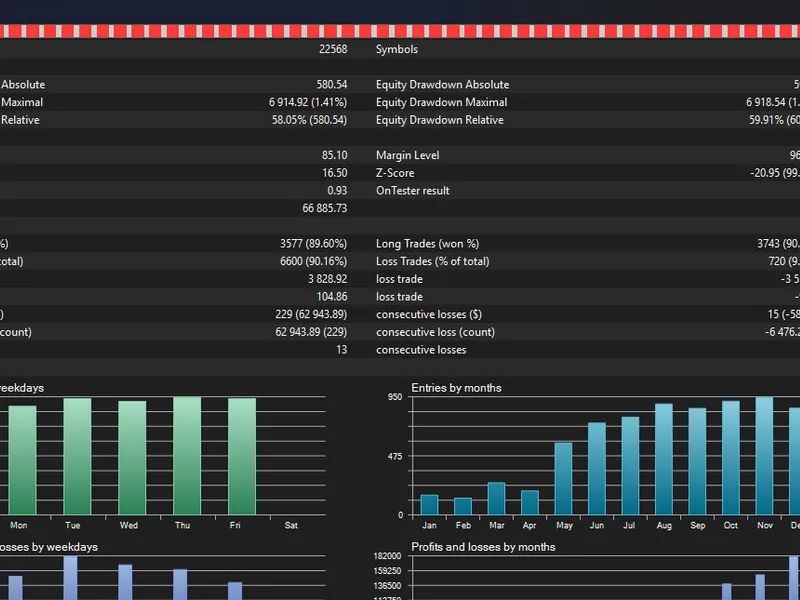Click the Nov bar in Entries by months

coord(764,456)
